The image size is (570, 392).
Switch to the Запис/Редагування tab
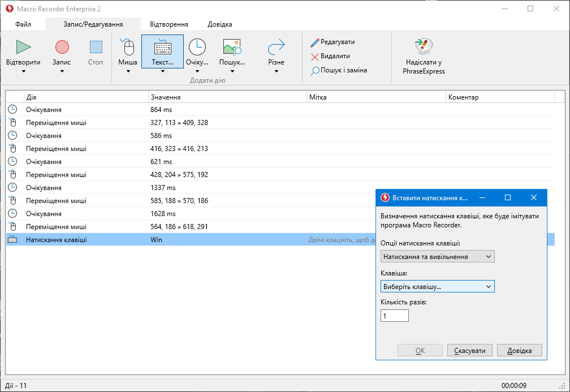93,24
